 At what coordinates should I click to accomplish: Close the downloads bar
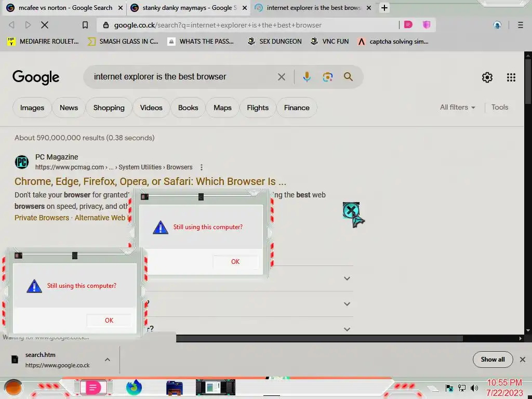coord(523,360)
